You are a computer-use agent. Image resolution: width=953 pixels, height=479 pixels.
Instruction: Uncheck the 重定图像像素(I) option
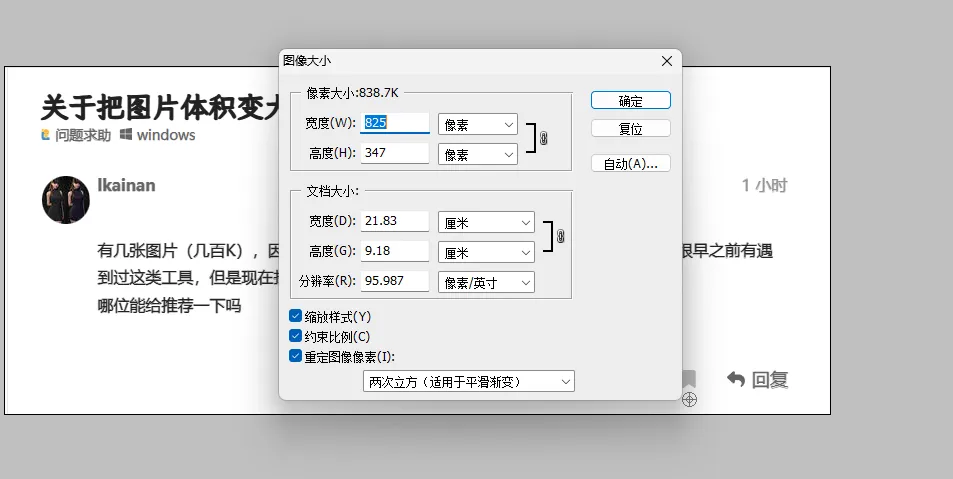pyautogui.click(x=295, y=356)
